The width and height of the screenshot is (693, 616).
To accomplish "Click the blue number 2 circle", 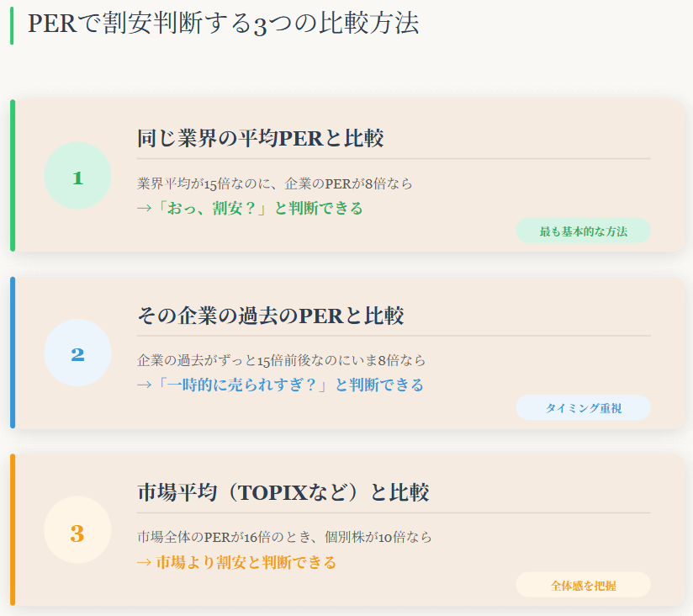I will 77,353.
